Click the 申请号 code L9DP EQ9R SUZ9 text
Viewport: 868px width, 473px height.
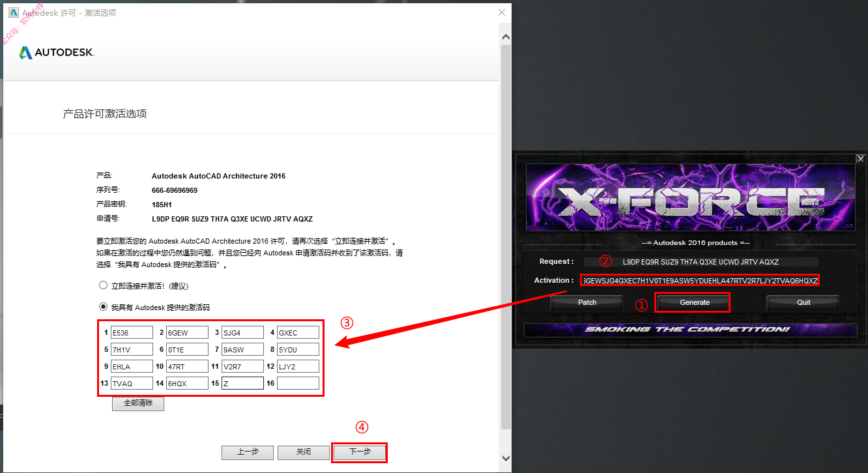click(x=232, y=219)
